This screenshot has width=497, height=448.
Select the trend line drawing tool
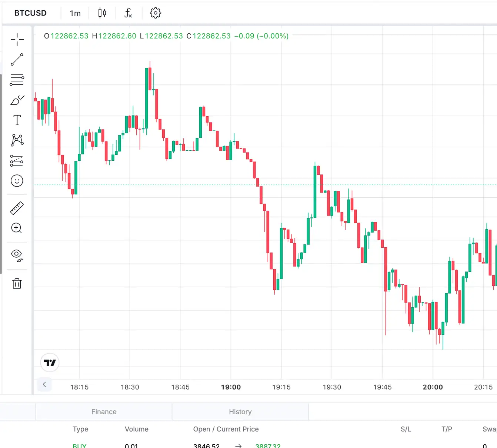click(17, 60)
